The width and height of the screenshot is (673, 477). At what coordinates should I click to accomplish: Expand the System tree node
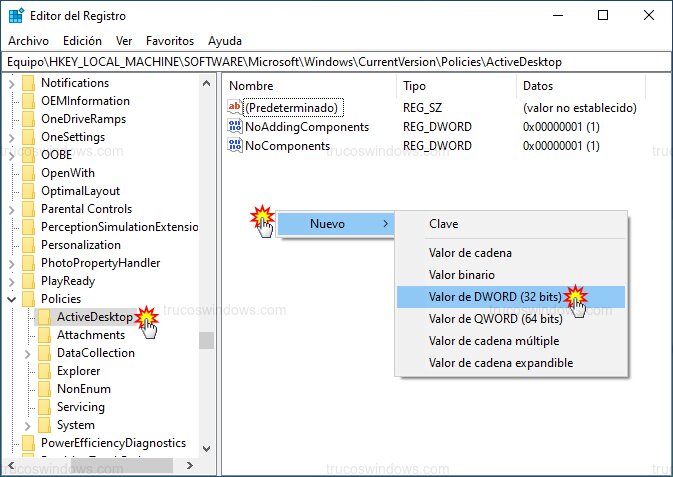(x=28, y=425)
